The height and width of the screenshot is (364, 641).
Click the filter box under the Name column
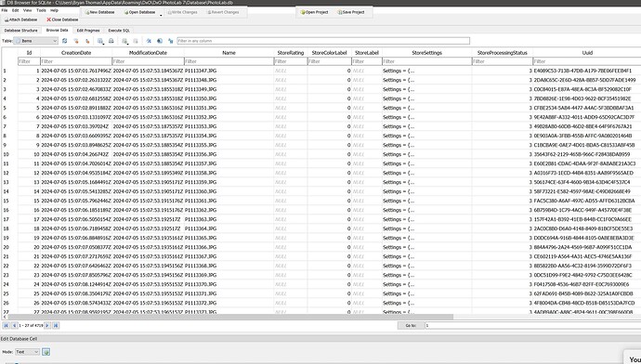pyautogui.click(x=229, y=61)
